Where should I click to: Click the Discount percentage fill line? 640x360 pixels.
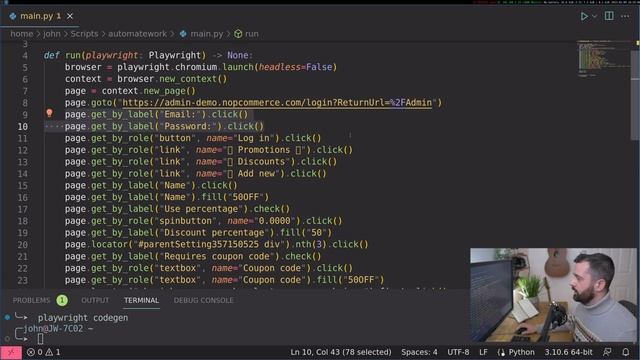198,233
